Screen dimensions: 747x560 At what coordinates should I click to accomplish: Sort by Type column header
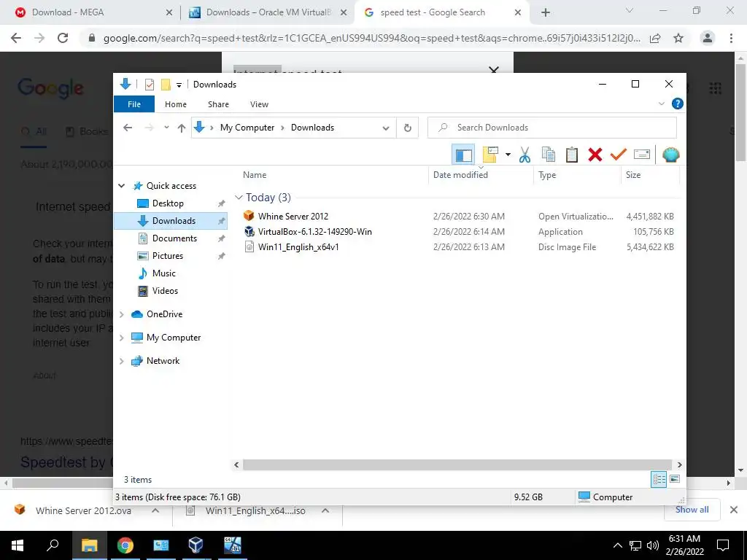coord(547,175)
